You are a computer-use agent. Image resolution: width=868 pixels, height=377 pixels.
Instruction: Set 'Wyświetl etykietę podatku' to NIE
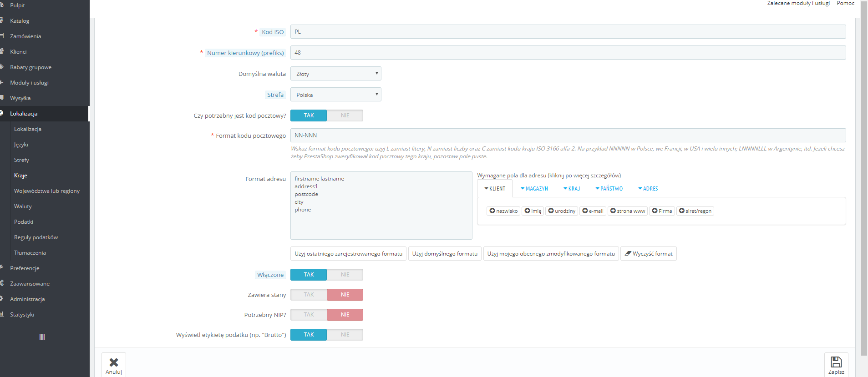pyautogui.click(x=345, y=335)
